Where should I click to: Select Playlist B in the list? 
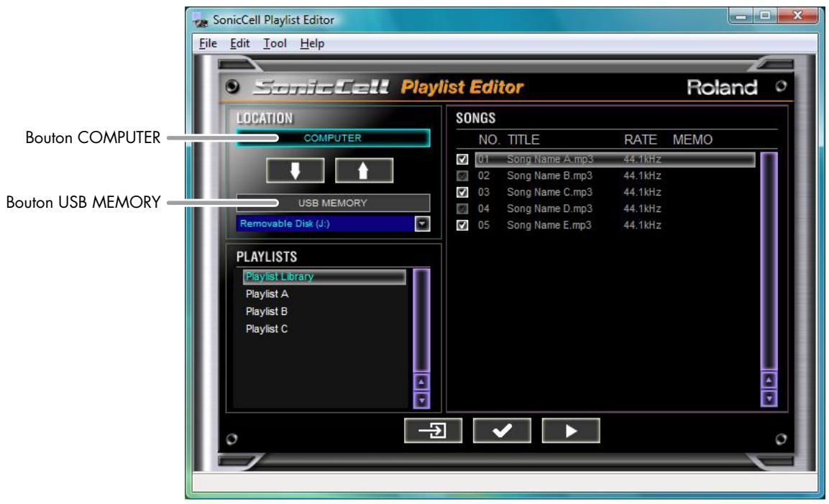pos(267,311)
